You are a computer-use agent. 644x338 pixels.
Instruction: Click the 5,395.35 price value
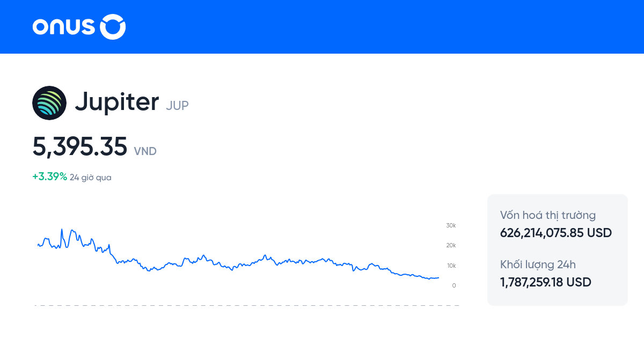(x=80, y=146)
